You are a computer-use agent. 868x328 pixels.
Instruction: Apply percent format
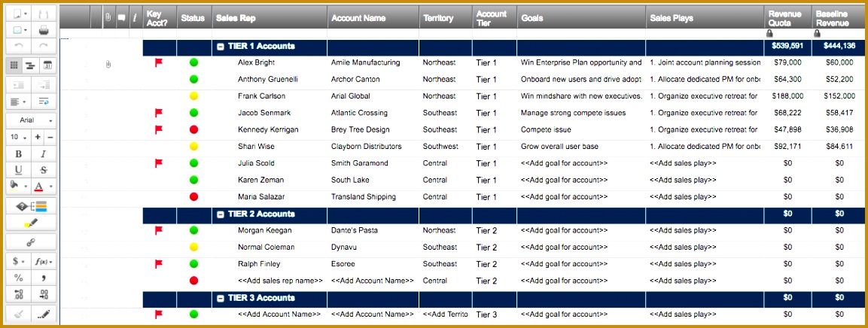point(18,278)
